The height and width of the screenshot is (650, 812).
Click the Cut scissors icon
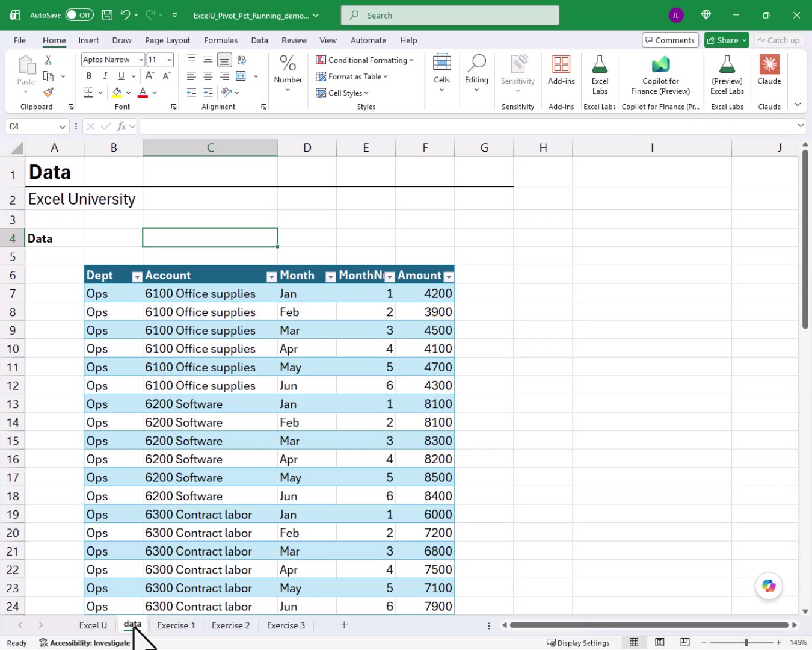tap(48, 60)
